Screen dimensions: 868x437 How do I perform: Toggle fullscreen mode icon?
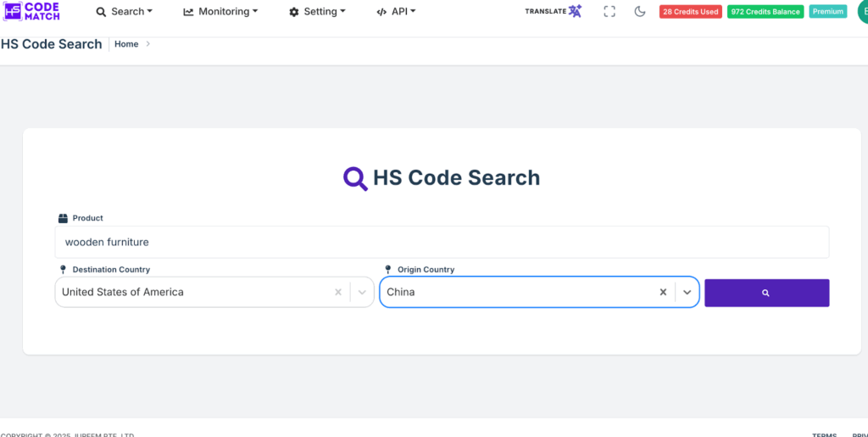(x=609, y=12)
